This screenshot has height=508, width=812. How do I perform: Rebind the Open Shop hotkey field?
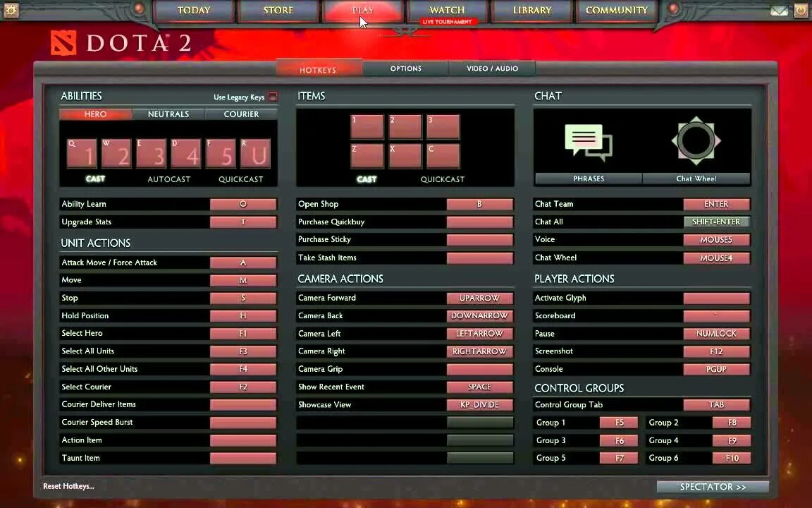pos(479,204)
